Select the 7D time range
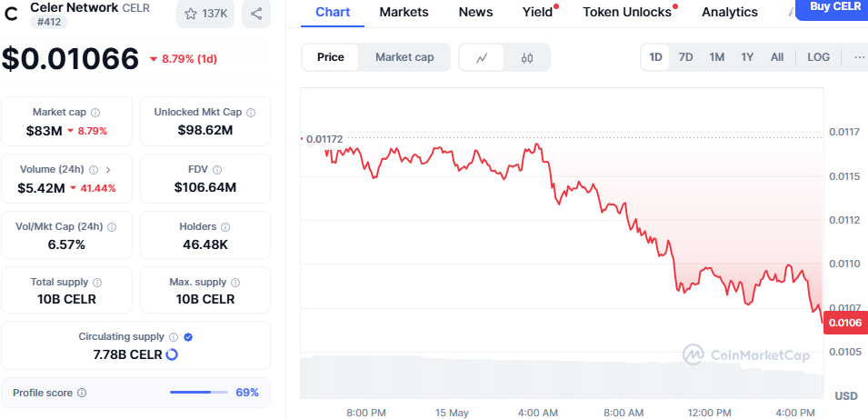The image size is (868, 419). click(x=686, y=57)
